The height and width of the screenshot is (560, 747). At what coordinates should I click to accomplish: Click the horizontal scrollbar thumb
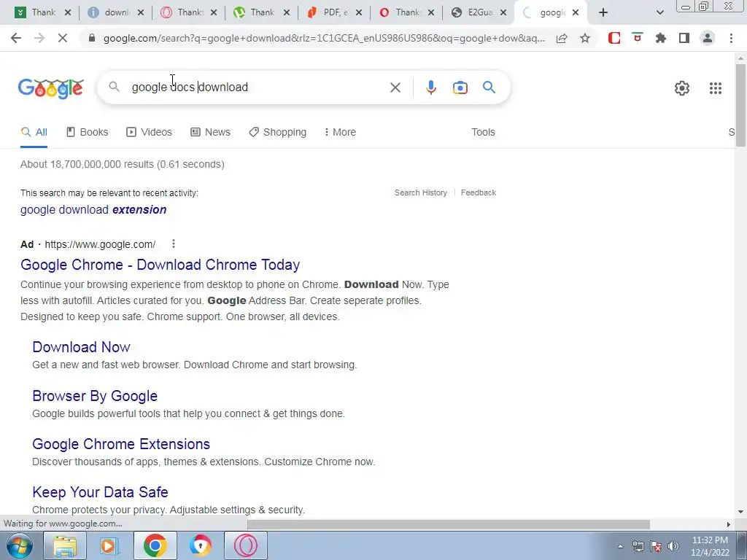coord(449,524)
